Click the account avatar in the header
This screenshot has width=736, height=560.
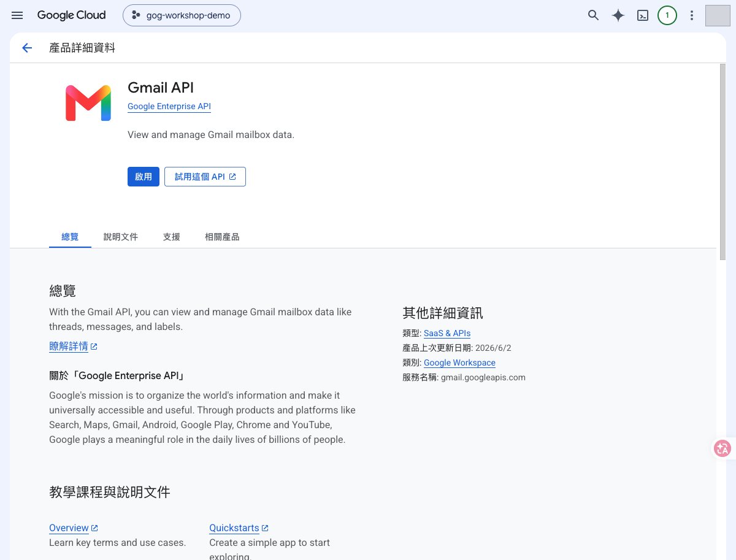(718, 15)
